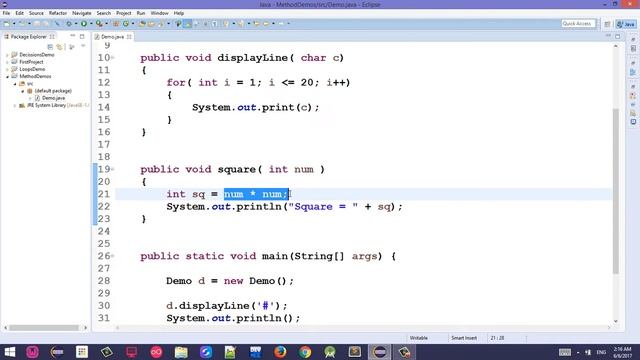
Task: Minimize the Package Explorer view
Action: [73, 36]
